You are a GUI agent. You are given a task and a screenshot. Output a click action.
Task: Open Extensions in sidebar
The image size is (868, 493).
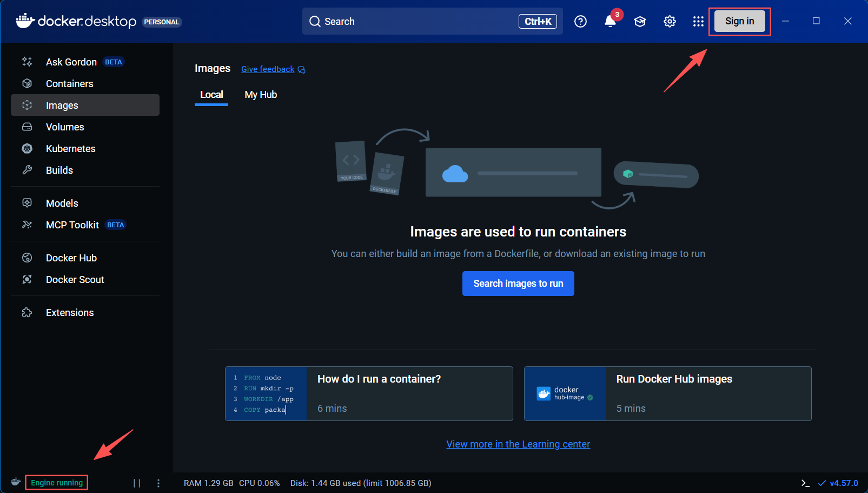point(85,312)
